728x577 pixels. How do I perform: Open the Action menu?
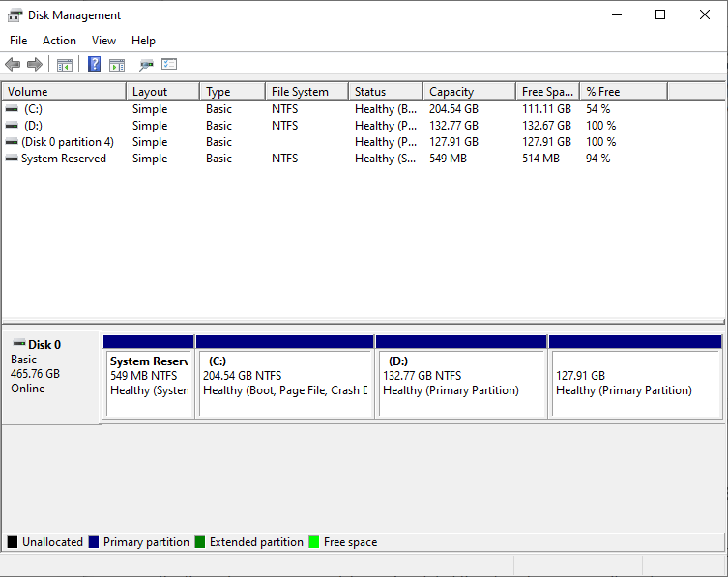tap(59, 41)
